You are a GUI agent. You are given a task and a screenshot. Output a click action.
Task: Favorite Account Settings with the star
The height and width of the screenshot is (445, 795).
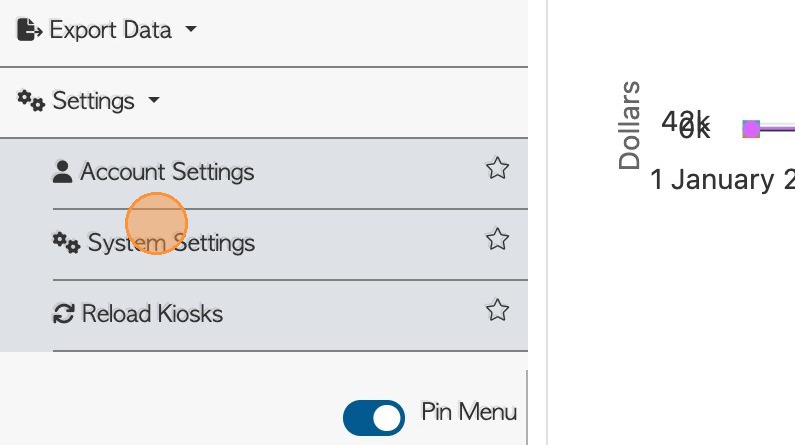(x=497, y=169)
